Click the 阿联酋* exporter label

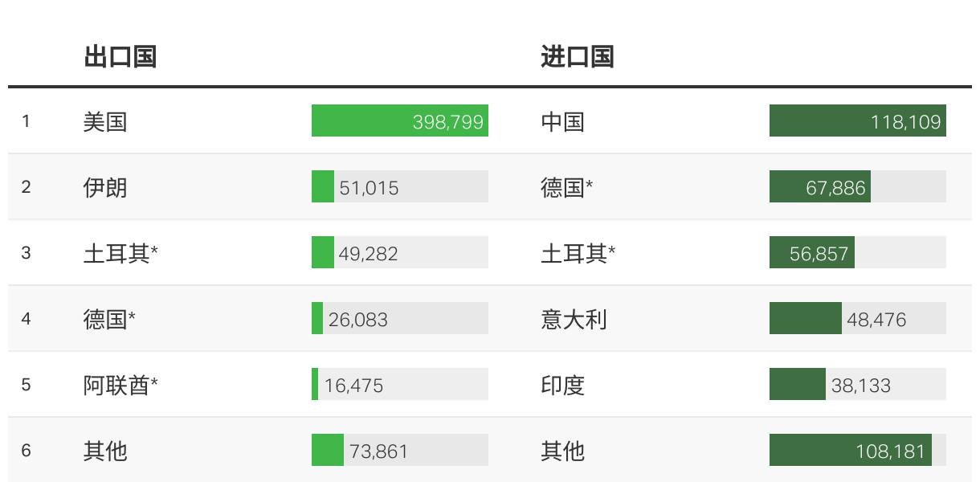click(x=120, y=386)
